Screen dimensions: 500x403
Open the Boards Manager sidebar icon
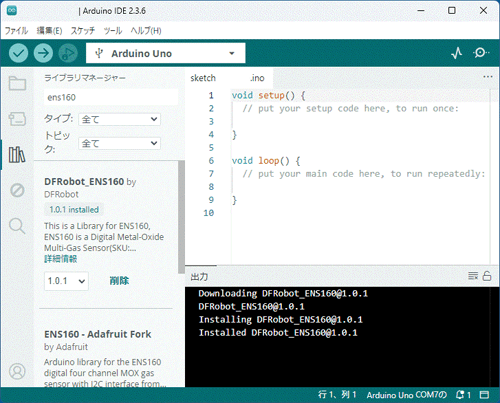pyautogui.click(x=17, y=119)
